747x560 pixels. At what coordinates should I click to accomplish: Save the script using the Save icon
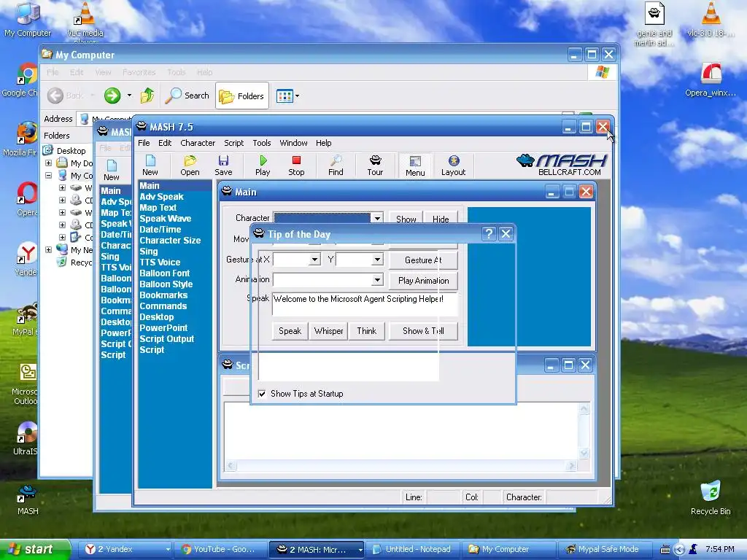pyautogui.click(x=223, y=166)
